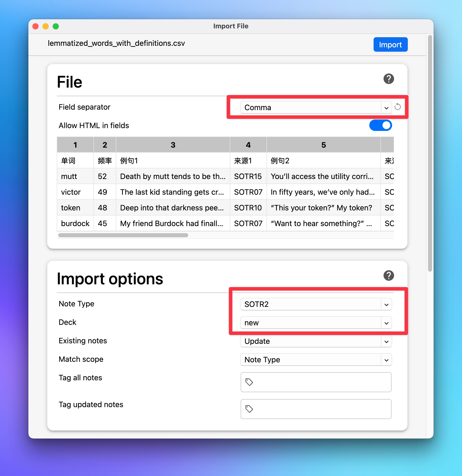
Task: Zoom the window with green button
Action: click(56, 26)
